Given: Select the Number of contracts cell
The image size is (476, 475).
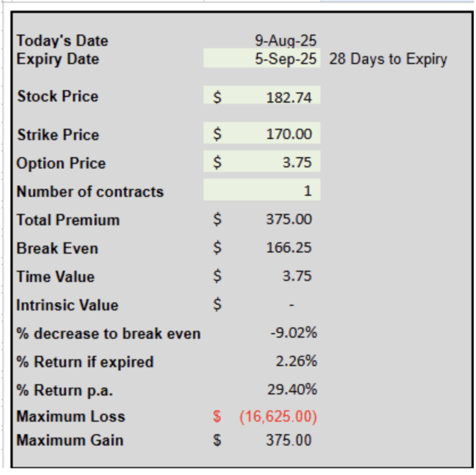Looking at the screenshot, I should click(262, 190).
